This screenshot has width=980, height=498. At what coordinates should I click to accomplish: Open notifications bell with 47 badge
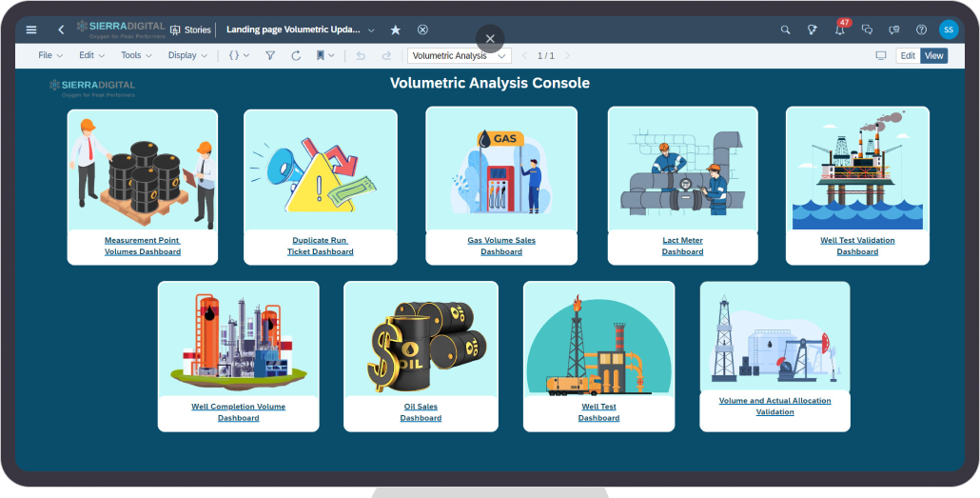pyautogui.click(x=839, y=30)
